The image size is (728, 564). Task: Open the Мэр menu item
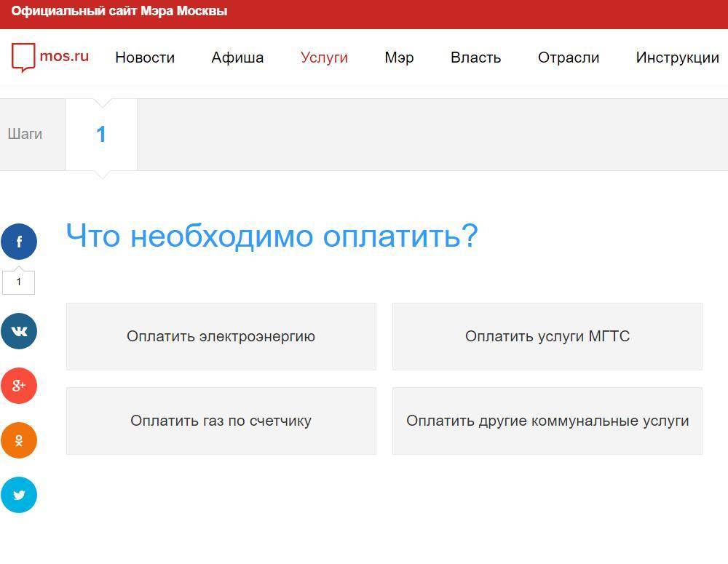coord(399,57)
